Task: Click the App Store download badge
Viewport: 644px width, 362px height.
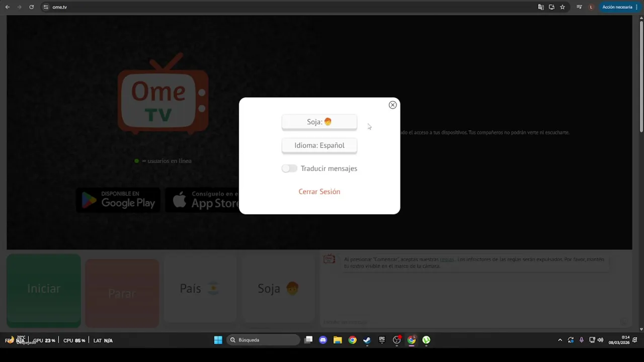Action: pos(203,200)
